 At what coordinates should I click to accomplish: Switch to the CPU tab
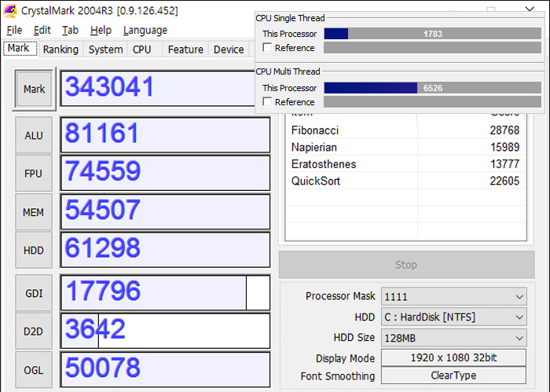(x=141, y=49)
